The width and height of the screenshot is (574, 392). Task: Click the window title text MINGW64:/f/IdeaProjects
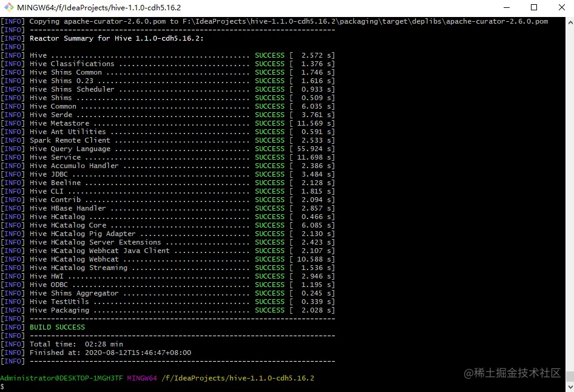[99, 7]
